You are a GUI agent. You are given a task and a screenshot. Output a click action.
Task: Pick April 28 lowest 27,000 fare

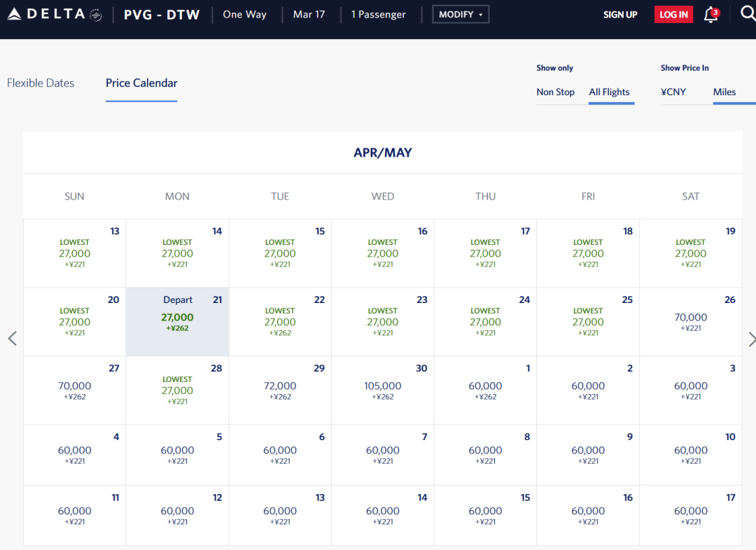click(x=177, y=390)
